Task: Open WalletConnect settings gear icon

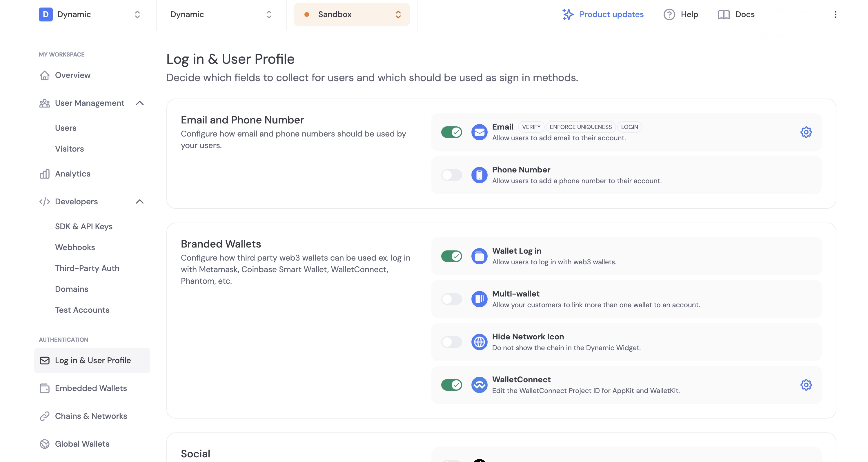Action: [x=806, y=385]
